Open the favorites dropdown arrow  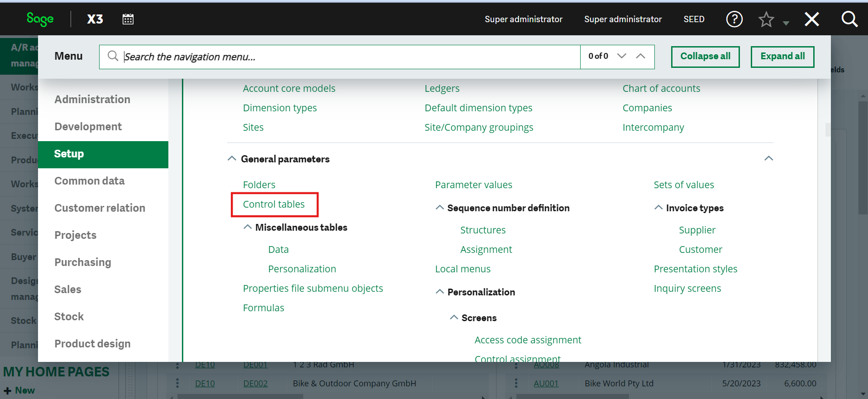point(786,23)
